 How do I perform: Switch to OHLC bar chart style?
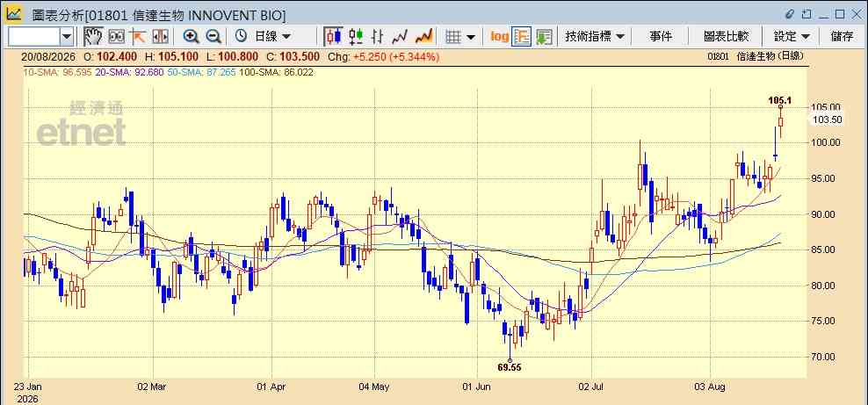(378, 37)
